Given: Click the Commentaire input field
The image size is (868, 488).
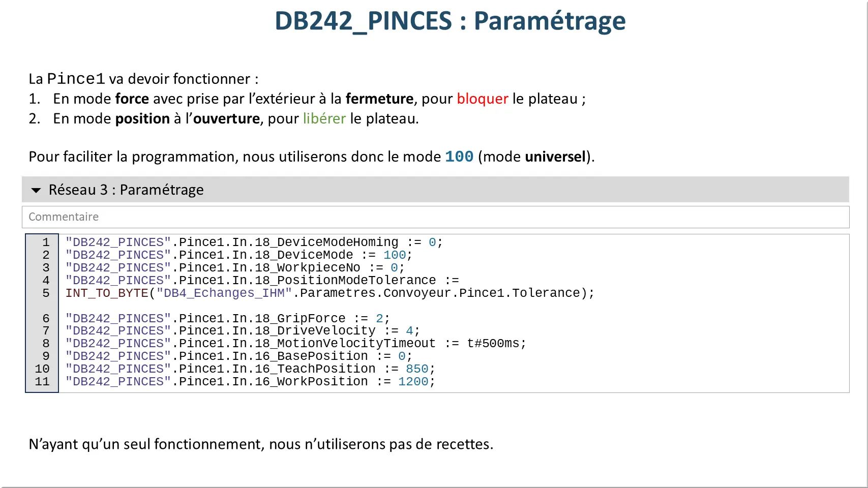Looking at the screenshot, I should pyautogui.click(x=435, y=217).
